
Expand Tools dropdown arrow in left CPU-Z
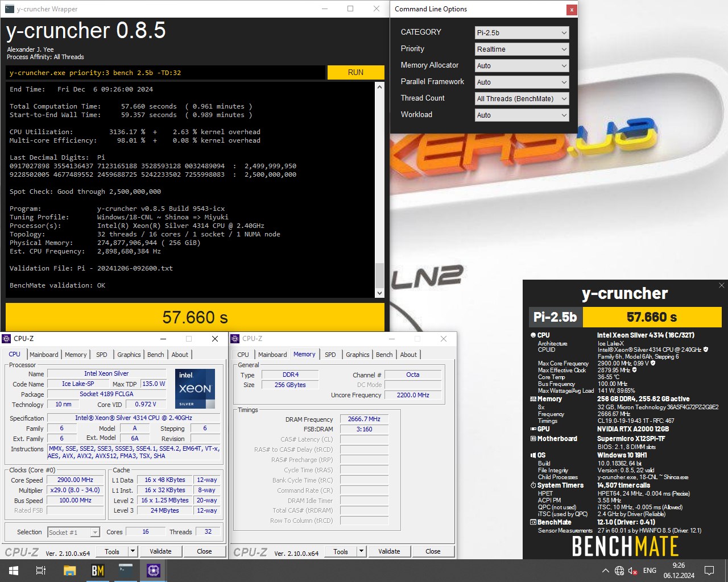[x=133, y=551]
